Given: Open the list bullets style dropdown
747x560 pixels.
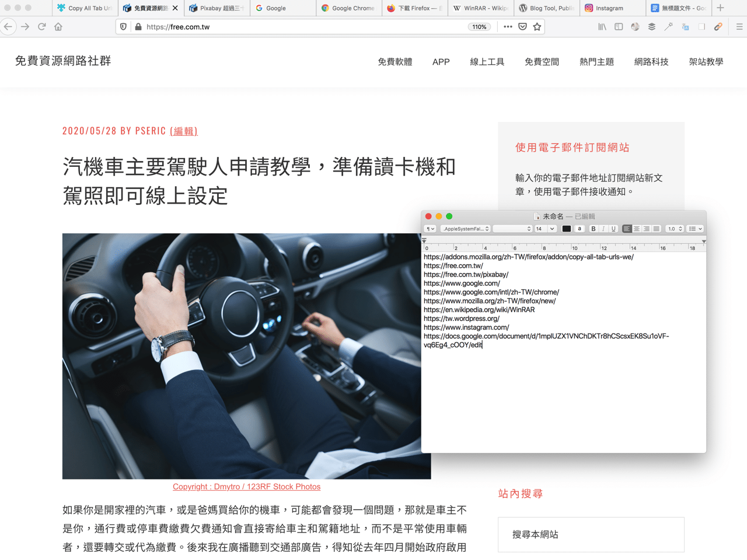Looking at the screenshot, I should (x=695, y=229).
